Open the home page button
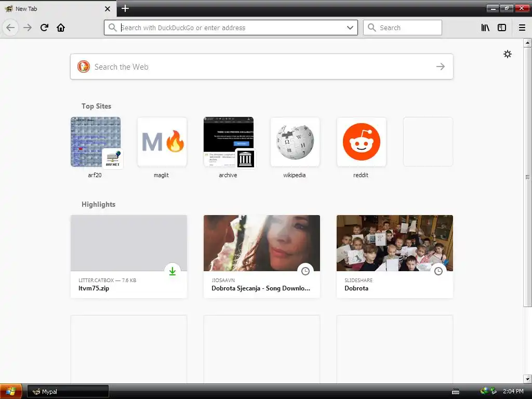532x399 pixels. (61, 28)
